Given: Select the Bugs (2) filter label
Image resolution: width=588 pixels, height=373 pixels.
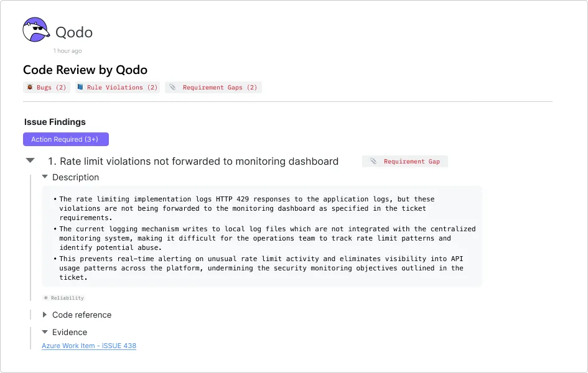Looking at the screenshot, I should coord(52,88).
